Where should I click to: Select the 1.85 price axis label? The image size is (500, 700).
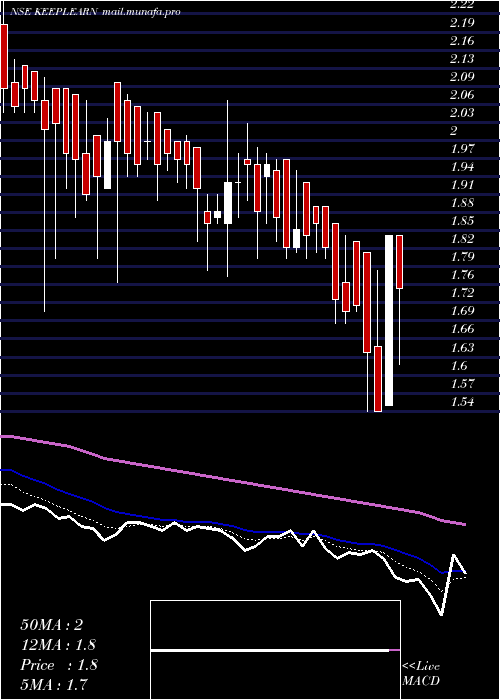click(x=462, y=221)
